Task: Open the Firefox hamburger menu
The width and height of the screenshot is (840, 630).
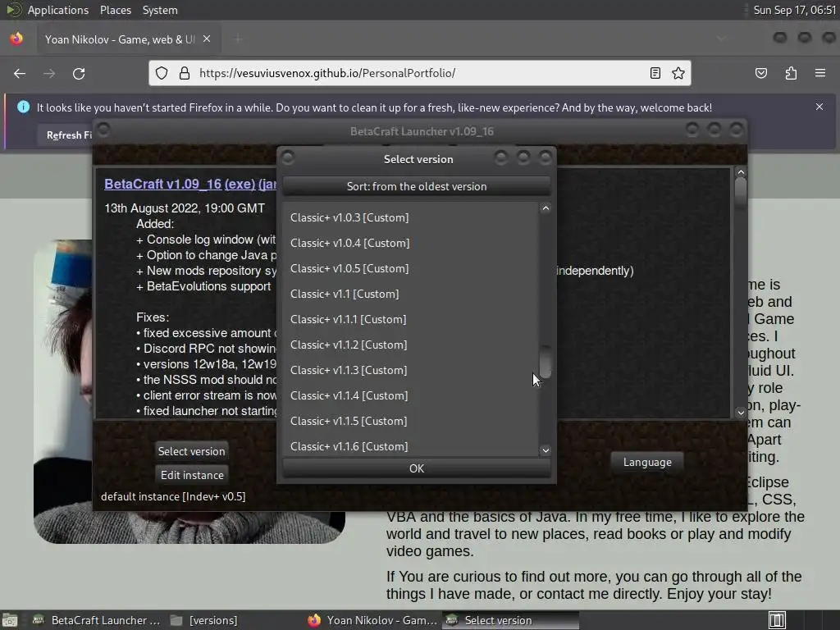Action: point(820,73)
